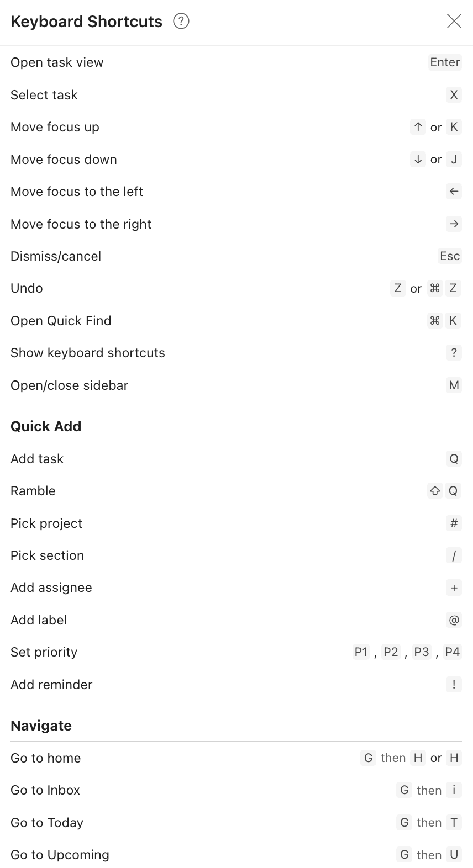Click the P1 priority badge in Set priority
Viewport: 473px width, 868px height.
coord(361,652)
